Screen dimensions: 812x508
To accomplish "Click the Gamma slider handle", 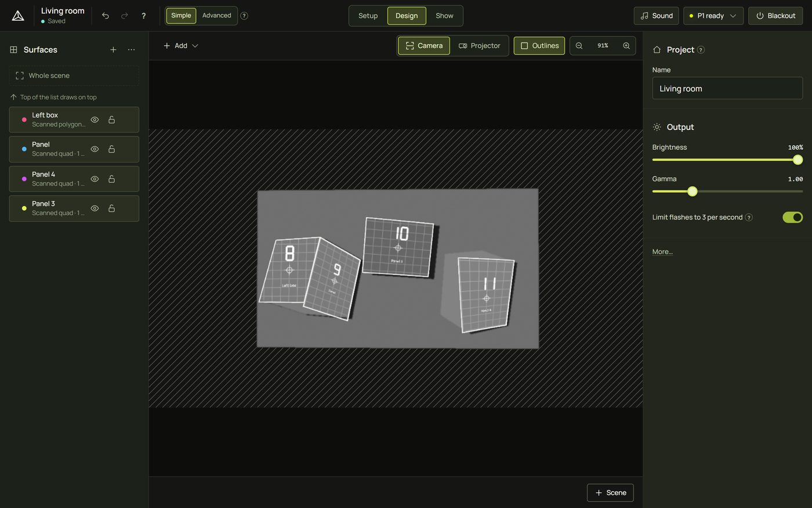I will (x=692, y=191).
